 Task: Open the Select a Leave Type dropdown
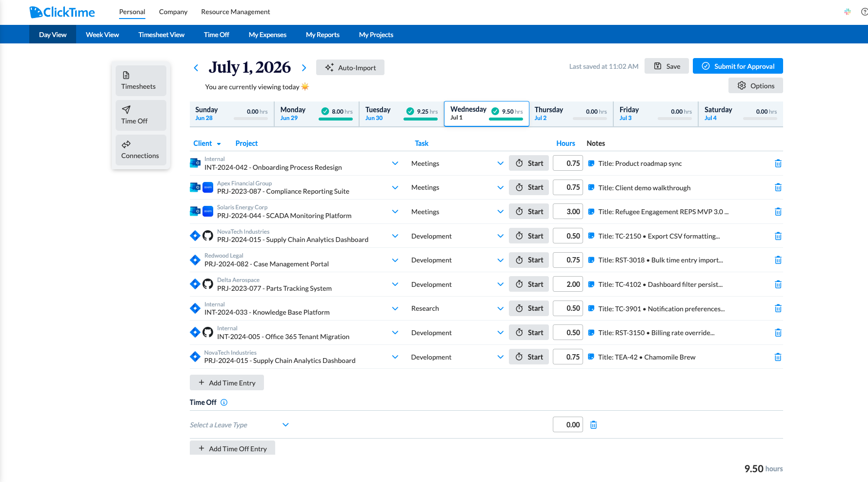(x=240, y=425)
